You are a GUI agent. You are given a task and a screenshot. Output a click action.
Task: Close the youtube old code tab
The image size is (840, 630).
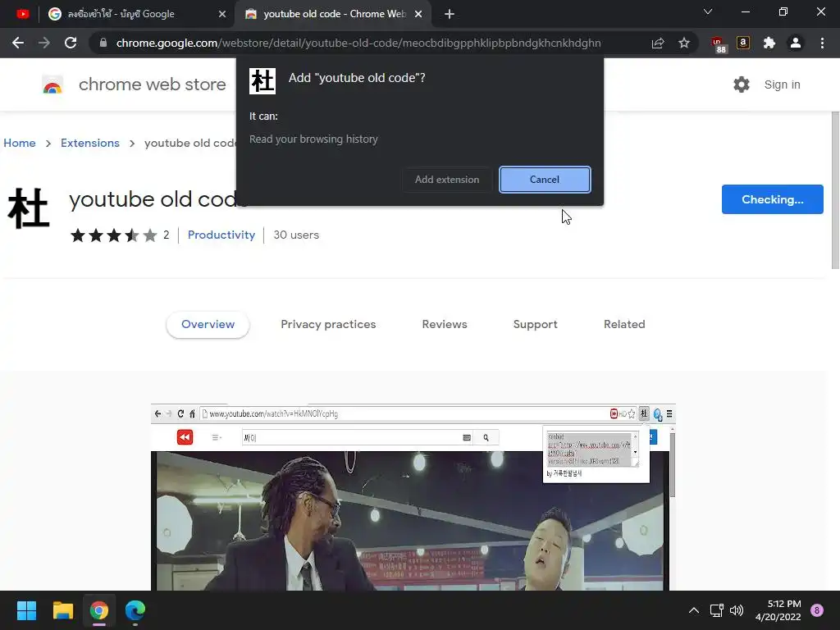[x=418, y=14]
